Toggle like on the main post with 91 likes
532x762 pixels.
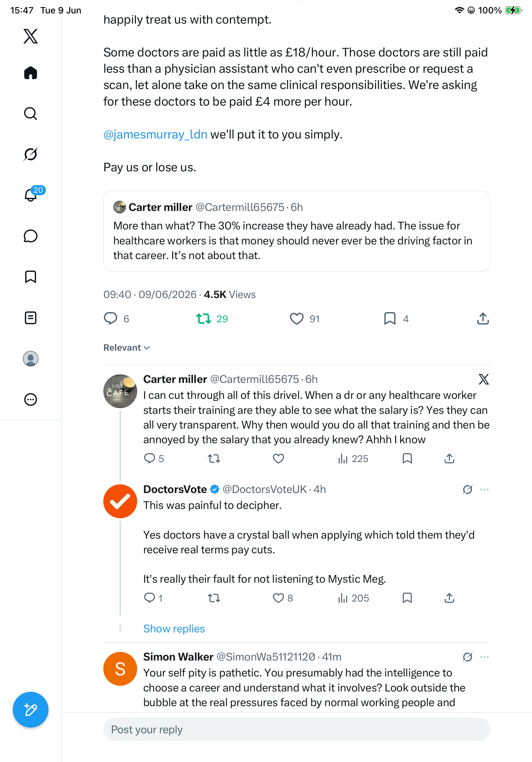(305, 318)
